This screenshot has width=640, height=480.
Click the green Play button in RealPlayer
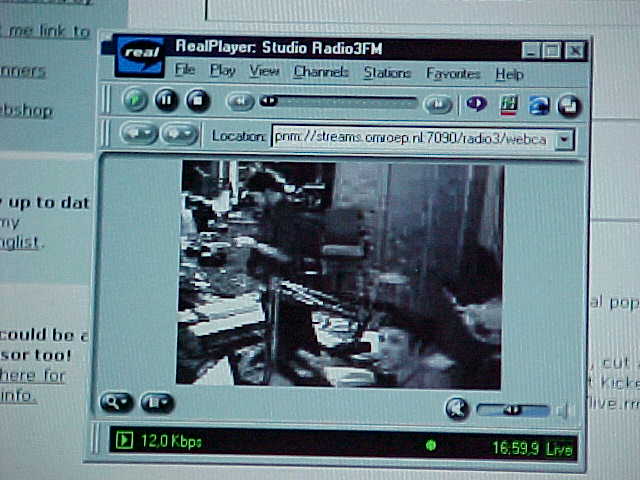pyautogui.click(x=136, y=100)
